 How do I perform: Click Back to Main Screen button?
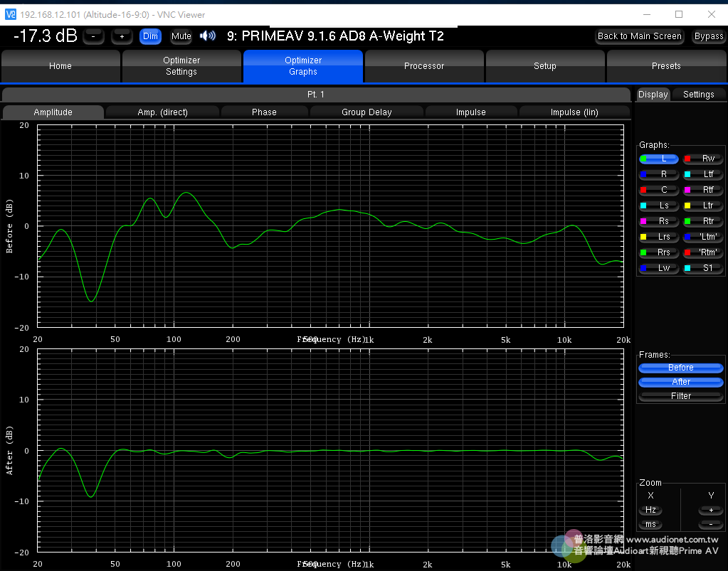pyautogui.click(x=639, y=36)
